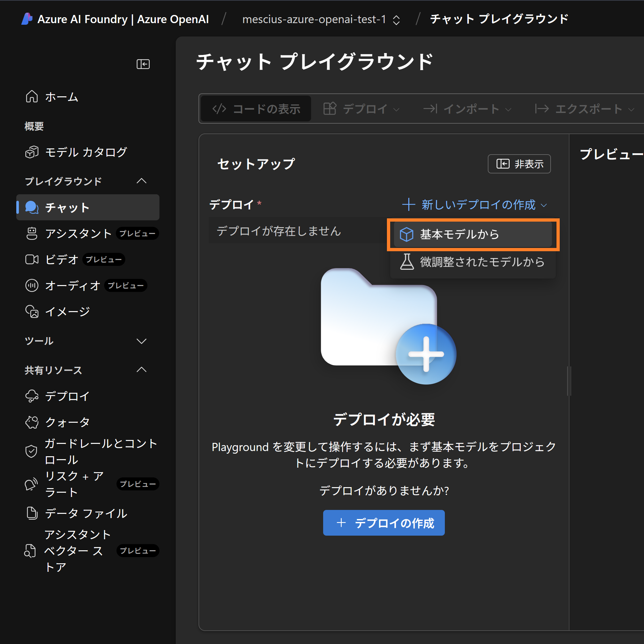
Task: Click the flask icon for fine-tuned models
Action: (407, 262)
